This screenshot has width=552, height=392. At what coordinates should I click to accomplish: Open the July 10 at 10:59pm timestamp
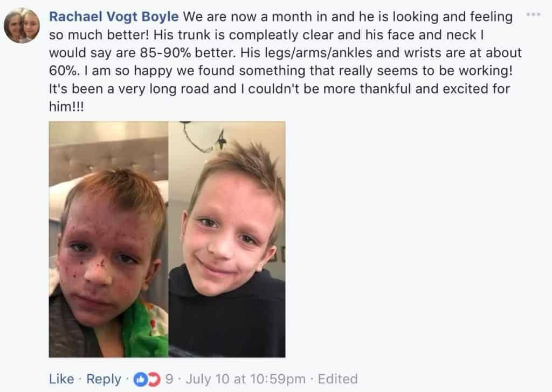point(245,379)
